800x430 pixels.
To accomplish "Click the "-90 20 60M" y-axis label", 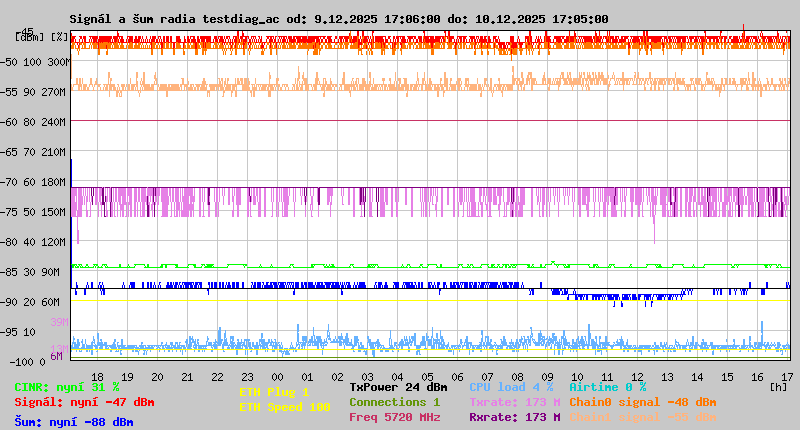I will 31,302.
